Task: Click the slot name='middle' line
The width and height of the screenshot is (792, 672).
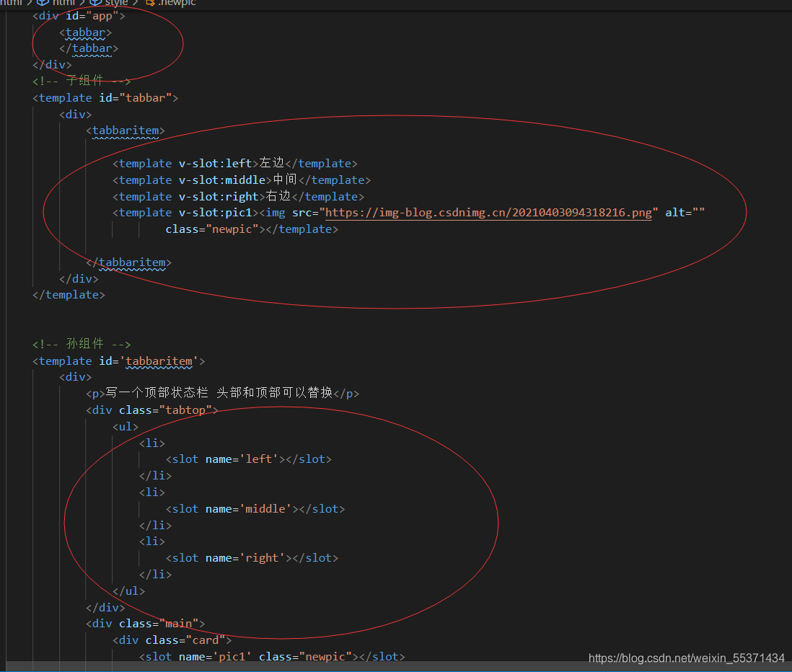Action: (255, 508)
